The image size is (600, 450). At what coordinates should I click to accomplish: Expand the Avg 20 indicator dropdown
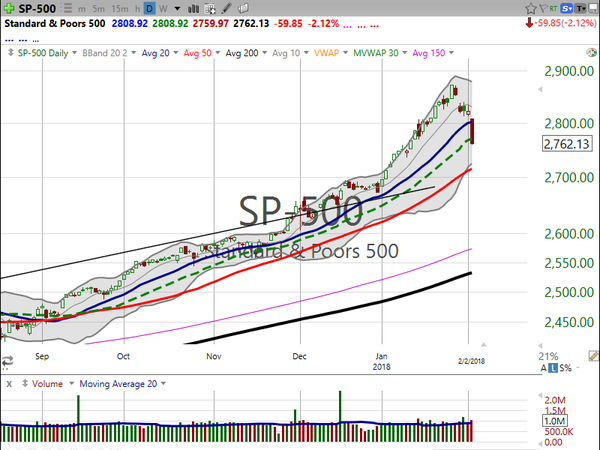point(176,52)
